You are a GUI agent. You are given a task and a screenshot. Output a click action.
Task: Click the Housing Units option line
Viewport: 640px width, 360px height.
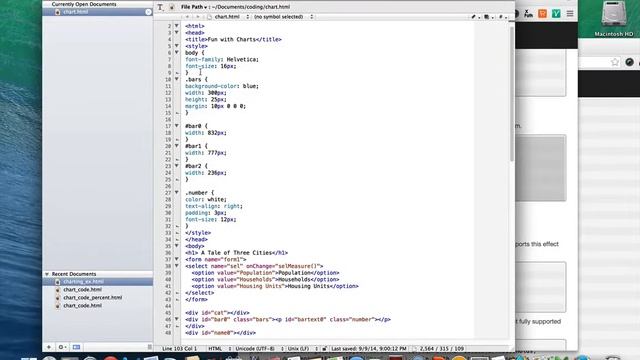[x=275, y=286]
